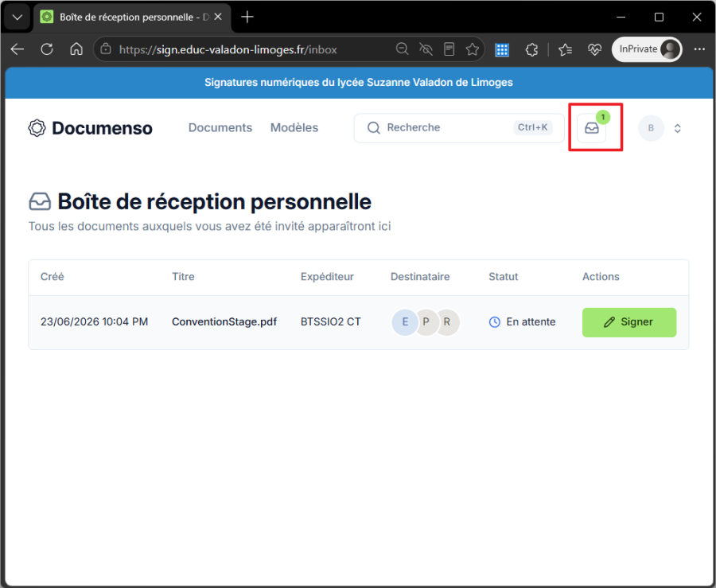Open the Modèles section
The height and width of the screenshot is (588, 716).
tap(294, 128)
